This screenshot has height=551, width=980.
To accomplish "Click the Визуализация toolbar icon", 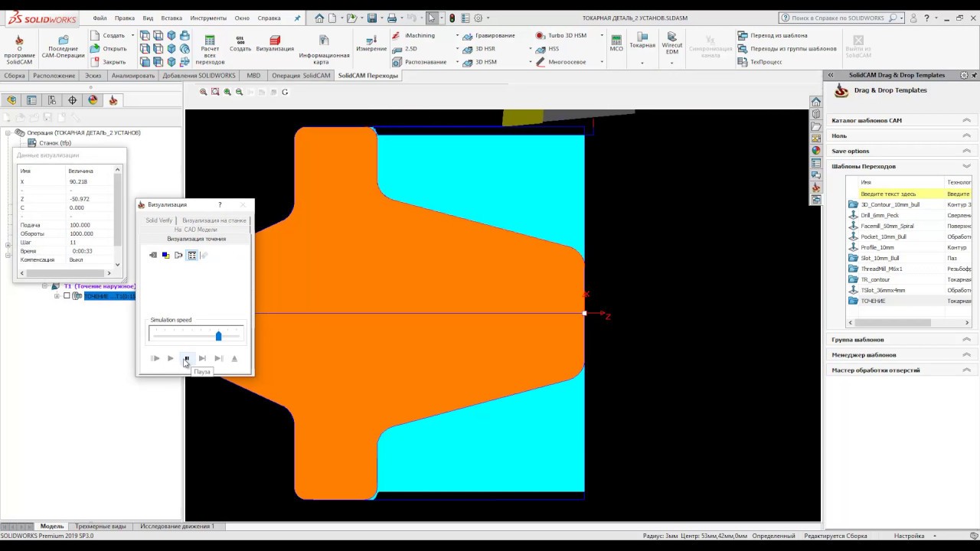I will point(275,43).
